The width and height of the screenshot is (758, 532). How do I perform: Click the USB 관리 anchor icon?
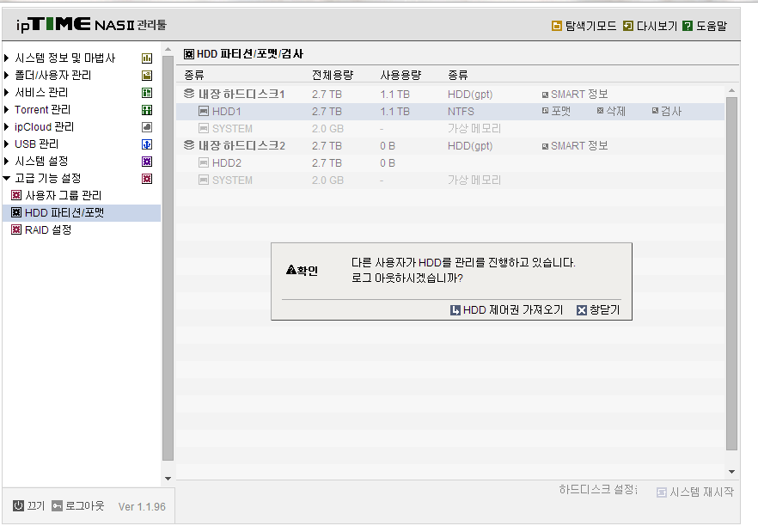(147, 144)
